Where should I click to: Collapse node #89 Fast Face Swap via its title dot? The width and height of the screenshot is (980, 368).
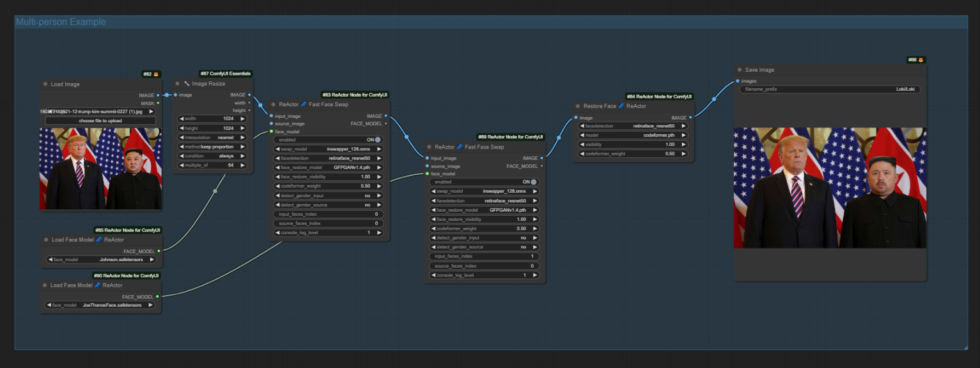[x=429, y=147]
